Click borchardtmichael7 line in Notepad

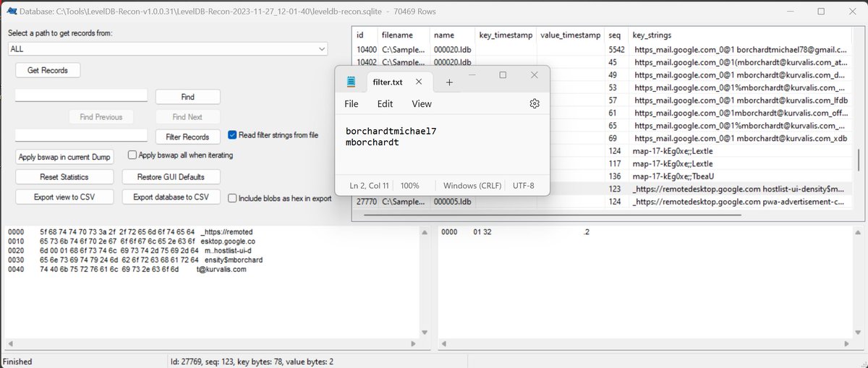click(x=391, y=131)
